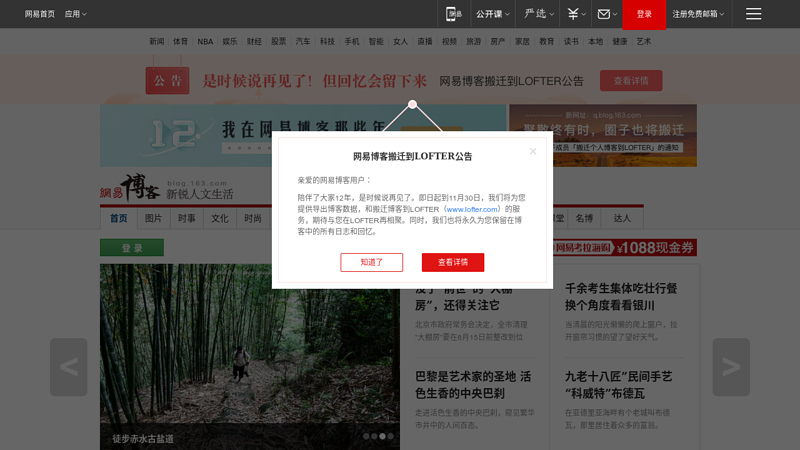Viewport: 800px width, 450px height.
Task: Expand the 公开课 dropdown
Action: tap(493, 14)
